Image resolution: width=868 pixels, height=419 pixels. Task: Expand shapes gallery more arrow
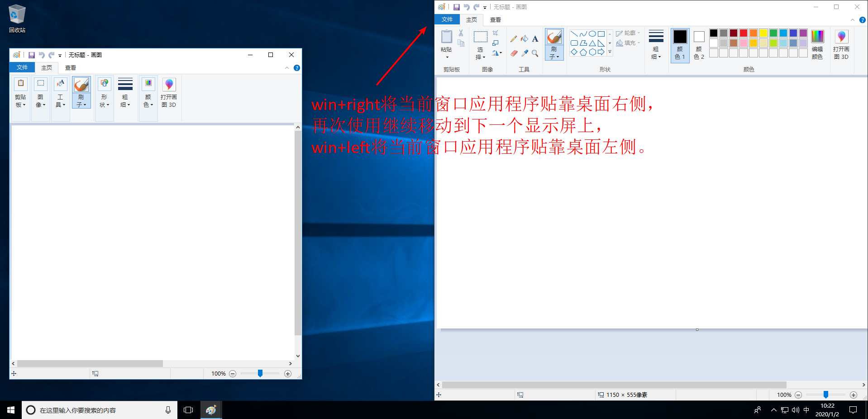tap(610, 52)
